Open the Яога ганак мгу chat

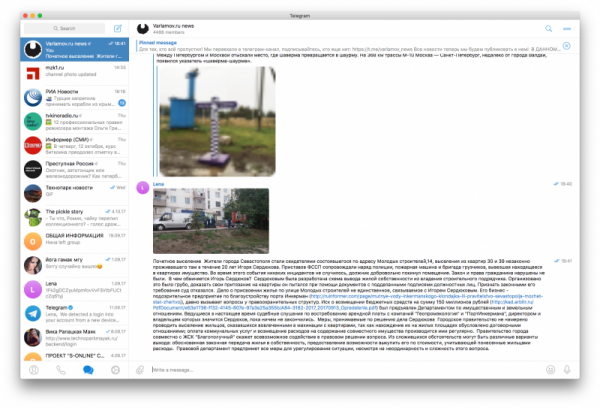click(75, 265)
